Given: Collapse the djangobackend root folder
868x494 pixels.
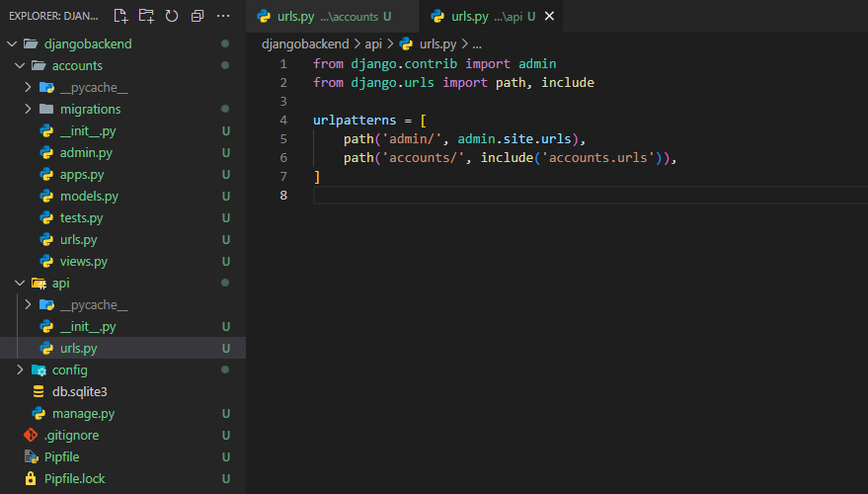Looking at the screenshot, I should (x=12, y=43).
